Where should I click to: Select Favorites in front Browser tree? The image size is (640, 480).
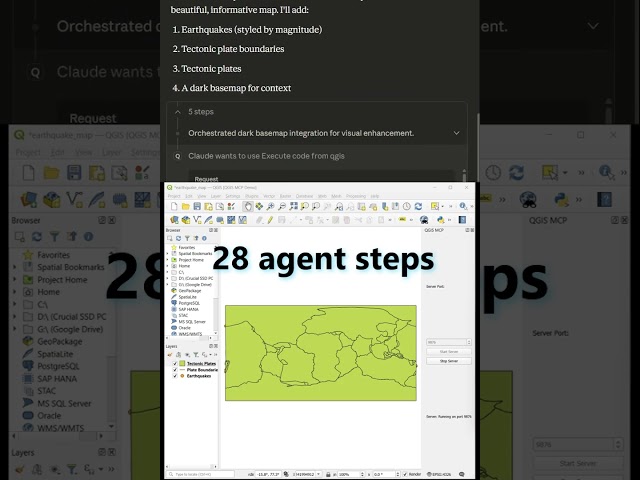(187, 247)
